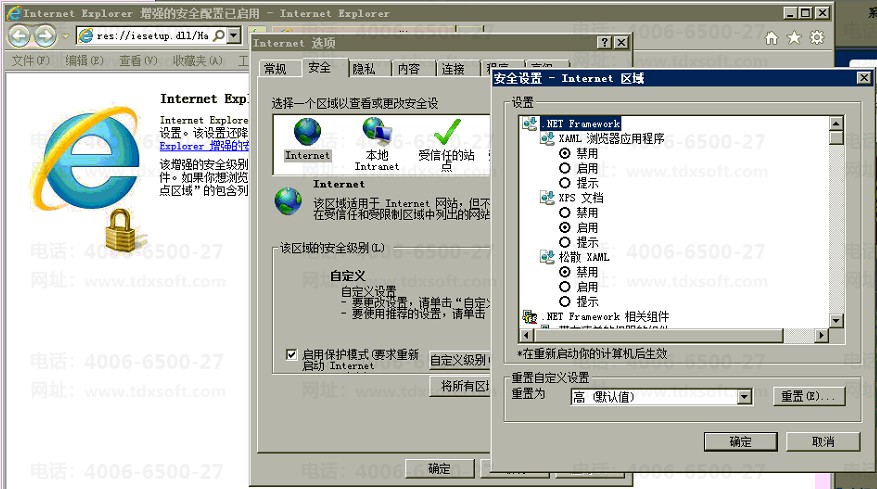The height and width of the screenshot is (489, 877).
Task: Open the 重置为 高(默认值) dropdown
Action: (x=744, y=397)
